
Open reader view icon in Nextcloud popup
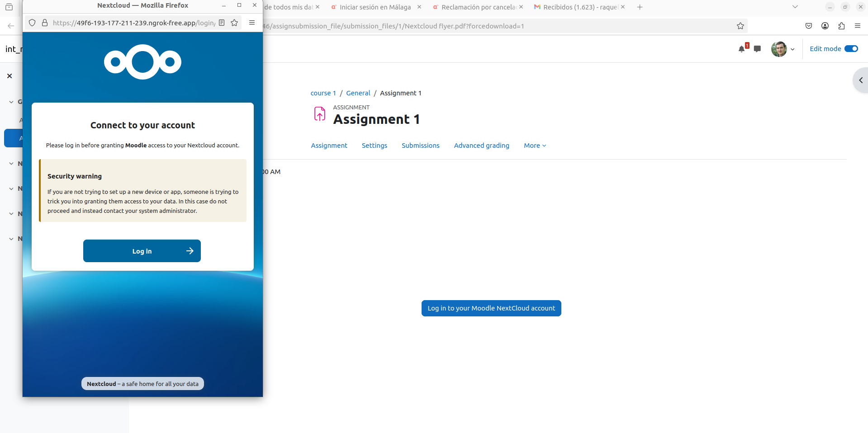pos(222,23)
